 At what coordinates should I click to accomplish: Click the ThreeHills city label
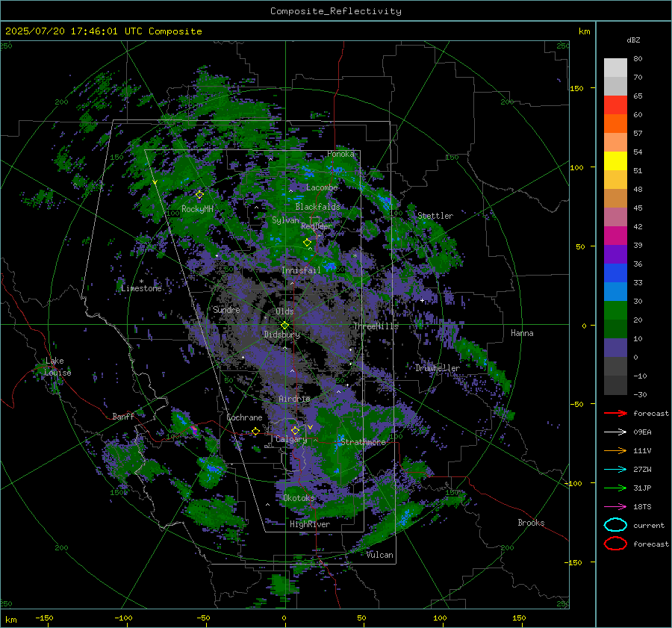coord(376,326)
